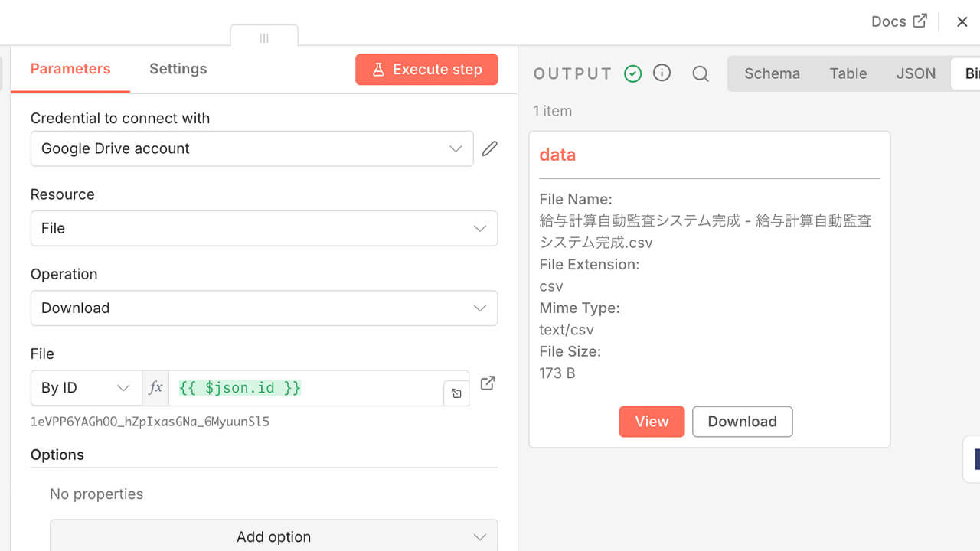Click the fx expression toggle for File

[155, 388]
